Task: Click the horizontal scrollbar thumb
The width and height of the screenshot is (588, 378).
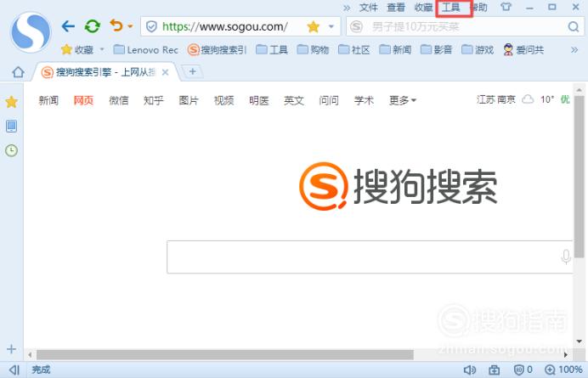Action: coord(225,354)
